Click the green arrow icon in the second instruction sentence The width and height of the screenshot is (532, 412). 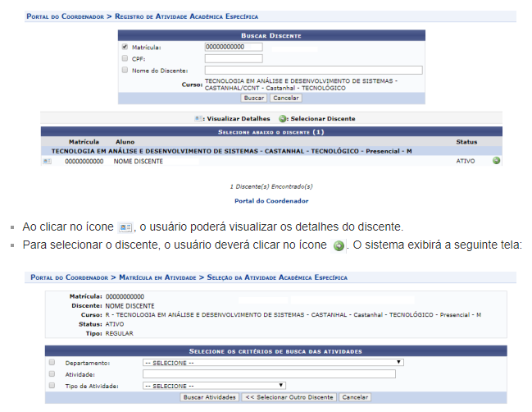tap(339, 245)
